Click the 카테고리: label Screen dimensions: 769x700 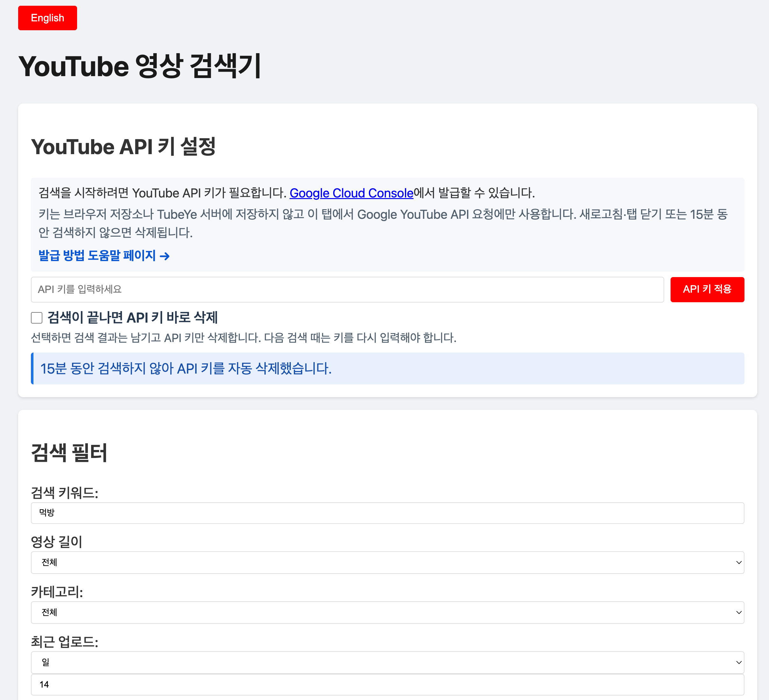pyautogui.click(x=57, y=592)
